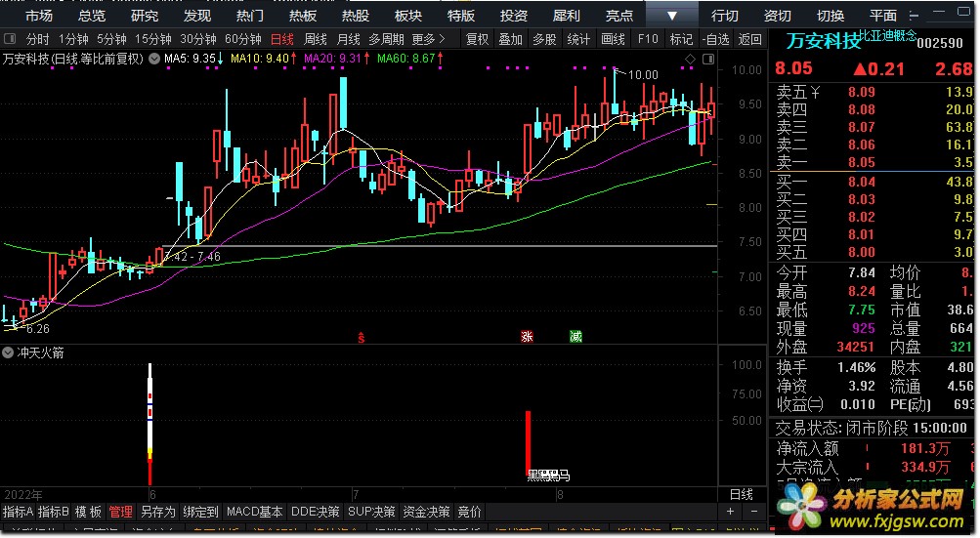Expand main chart indicator dropdown arrow

click(x=153, y=59)
